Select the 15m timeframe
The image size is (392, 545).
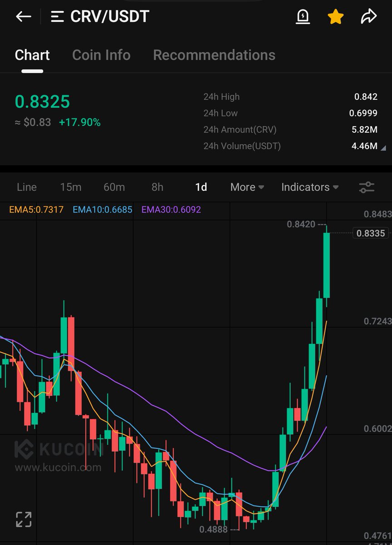tap(71, 187)
